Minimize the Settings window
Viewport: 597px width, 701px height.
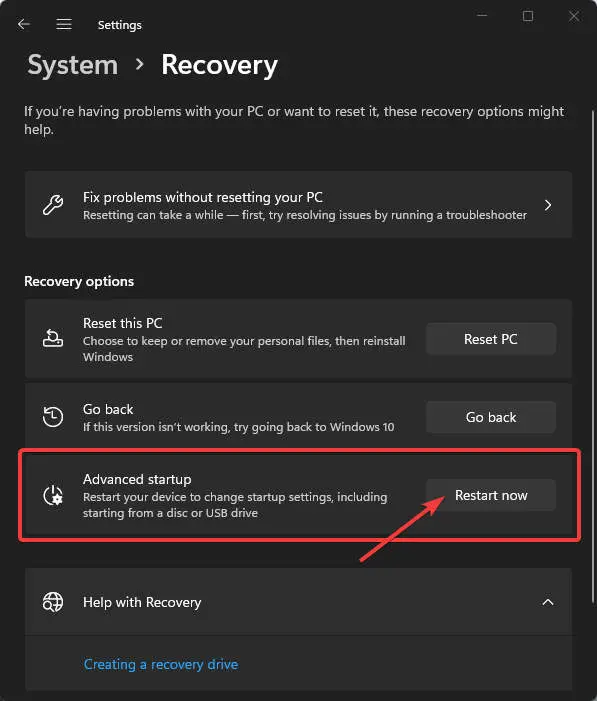point(482,16)
